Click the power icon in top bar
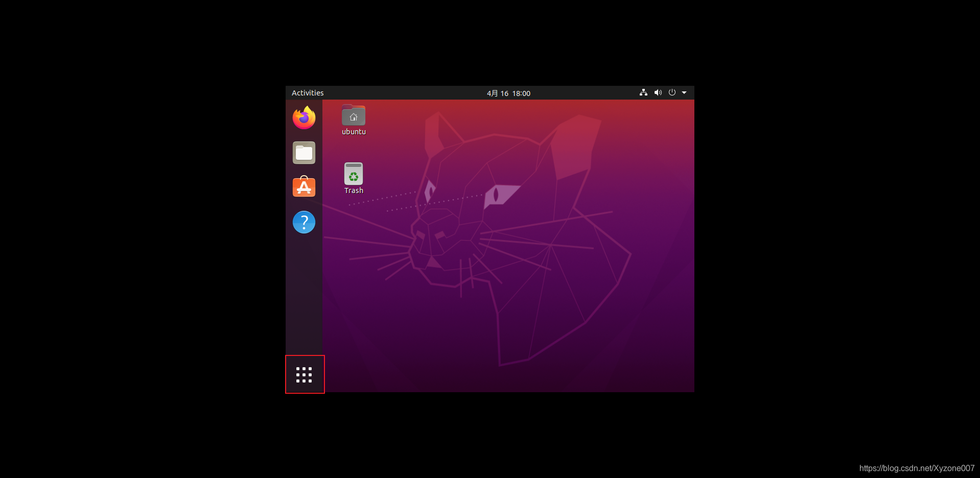Screen dimensions: 980x478 tap(672, 92)
